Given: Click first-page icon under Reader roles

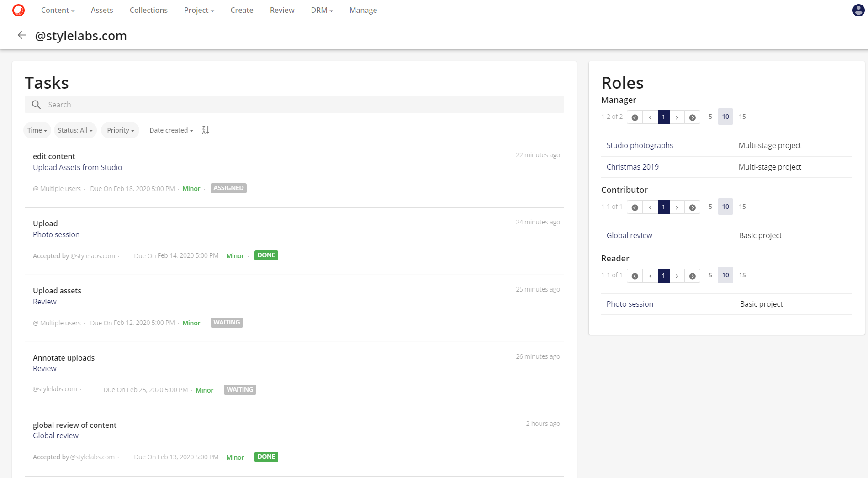Looking at the screenshot, I should click(x=634, y=276).
